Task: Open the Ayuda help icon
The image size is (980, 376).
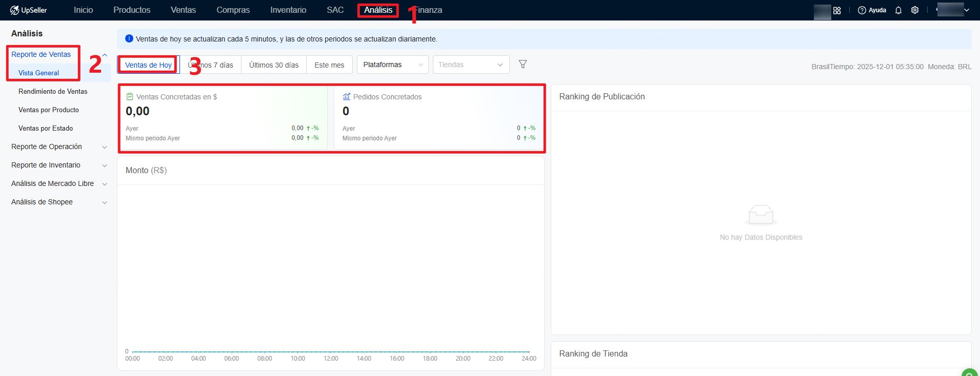Action: click(862, 10)
